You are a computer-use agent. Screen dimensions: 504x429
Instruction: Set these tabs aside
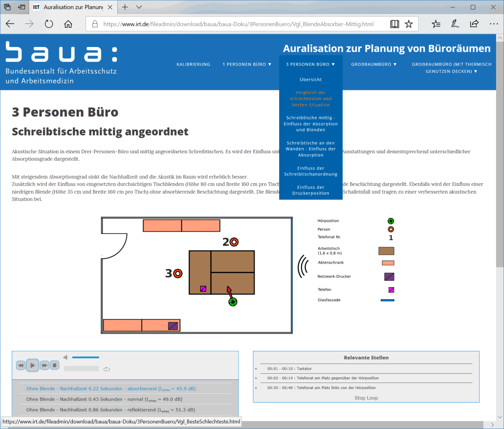point(22,7)
